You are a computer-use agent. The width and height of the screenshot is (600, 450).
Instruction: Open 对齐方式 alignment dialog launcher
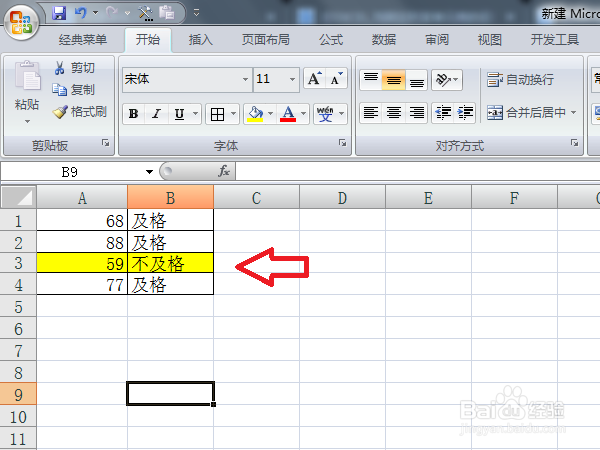(x=574, y=143)
